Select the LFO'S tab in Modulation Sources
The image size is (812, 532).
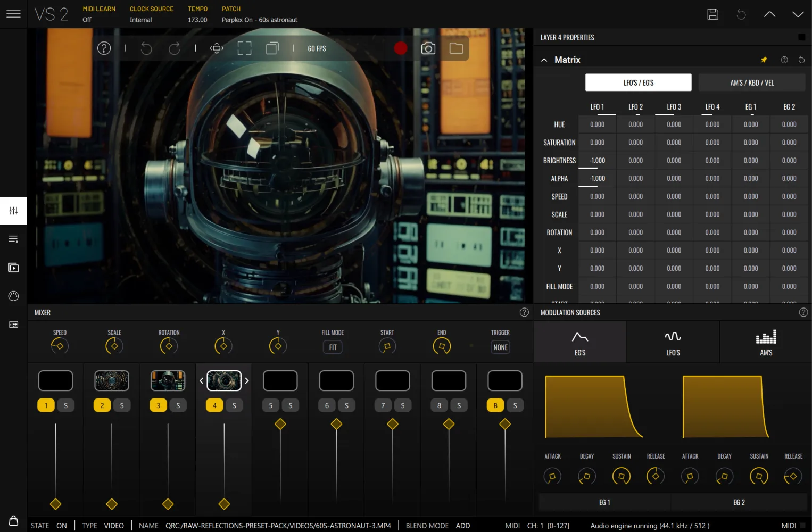pyautogui.click(x=673, y=342)
